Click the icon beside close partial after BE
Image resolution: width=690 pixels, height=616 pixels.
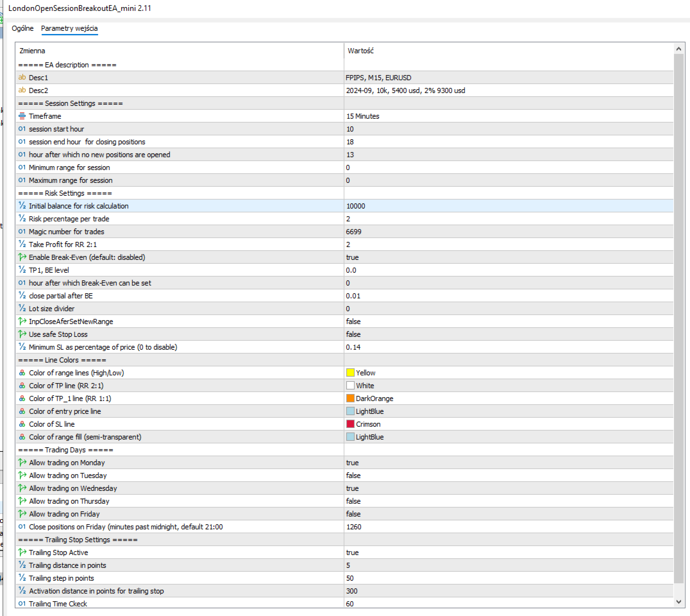click(22, 296)
